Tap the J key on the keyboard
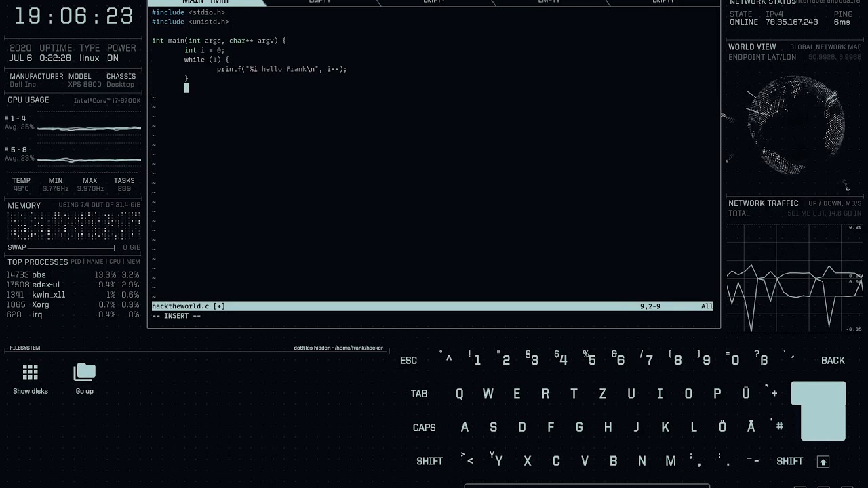The image size is (868, 488). point(636,428)
